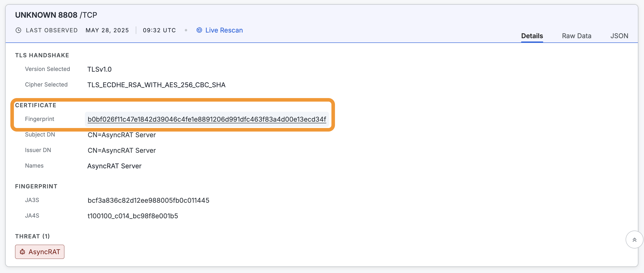This screenshot has width=644, height=273.
Task: Click the bug icon in AsyncRAT badge
Action: point(22,252)
